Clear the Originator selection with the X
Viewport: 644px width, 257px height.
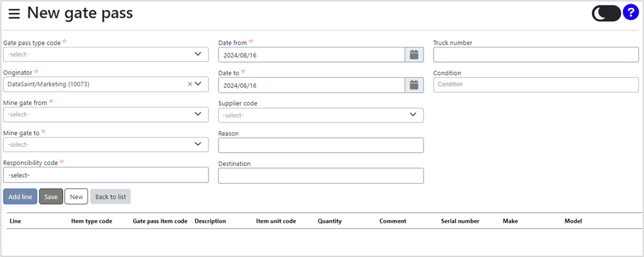click(x=189, y=84)
